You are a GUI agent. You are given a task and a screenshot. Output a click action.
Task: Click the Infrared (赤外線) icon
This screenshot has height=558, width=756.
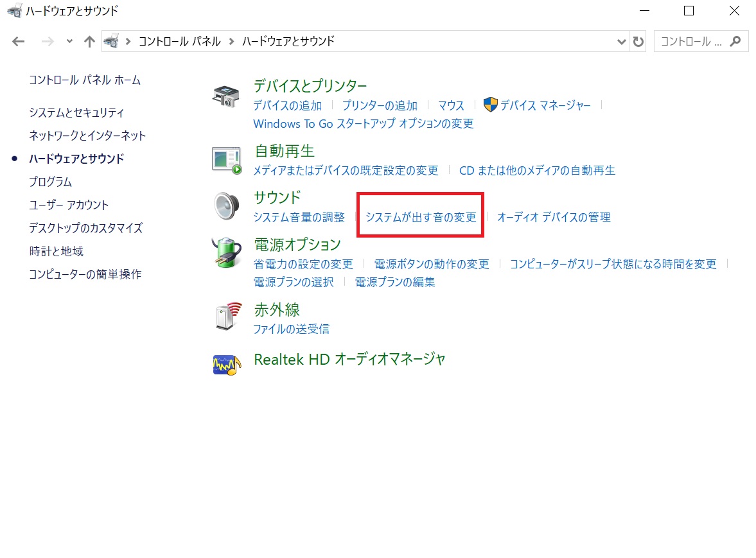tap(226, 317)
